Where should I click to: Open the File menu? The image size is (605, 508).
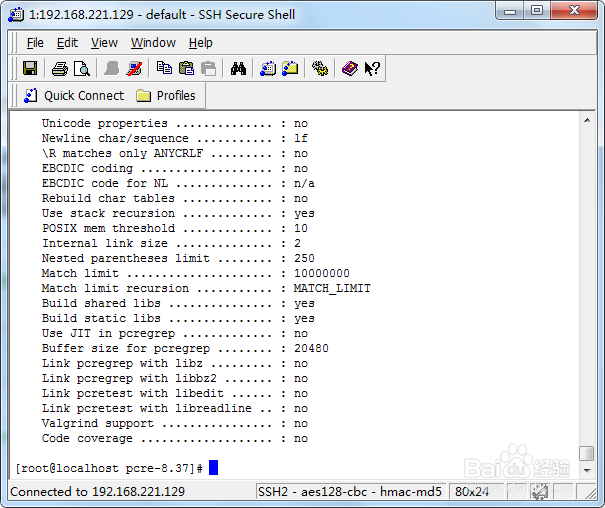35,43
